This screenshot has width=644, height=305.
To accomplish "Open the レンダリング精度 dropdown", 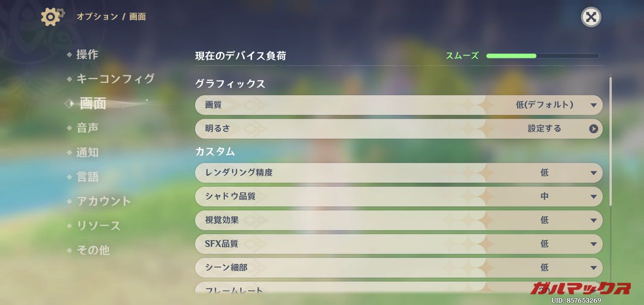I will tap(594, 173).
